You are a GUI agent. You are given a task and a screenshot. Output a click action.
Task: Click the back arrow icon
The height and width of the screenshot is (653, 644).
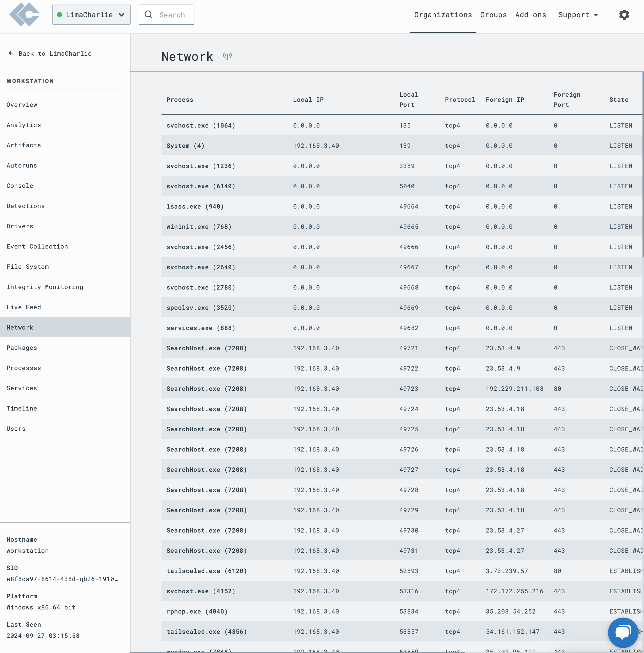(10, 53)
